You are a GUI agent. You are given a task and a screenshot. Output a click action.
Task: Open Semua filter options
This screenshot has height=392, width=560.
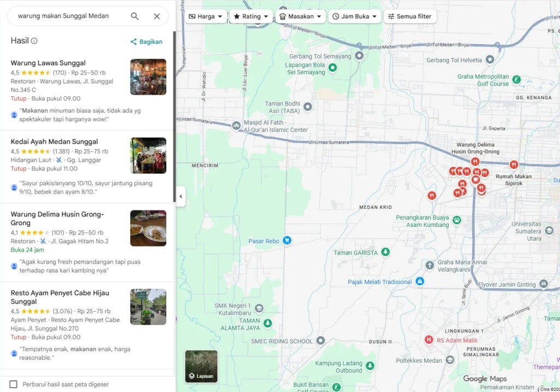(x=410, y=16)
